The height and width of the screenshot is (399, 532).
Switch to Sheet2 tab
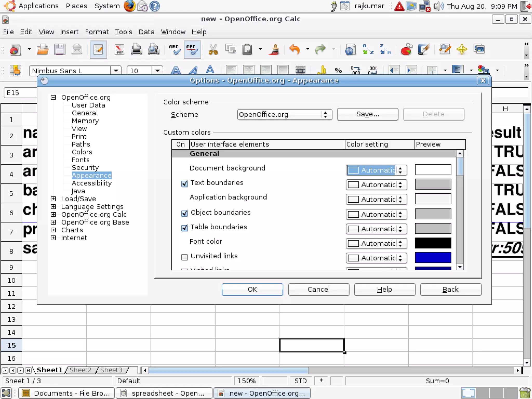[80, 370]
